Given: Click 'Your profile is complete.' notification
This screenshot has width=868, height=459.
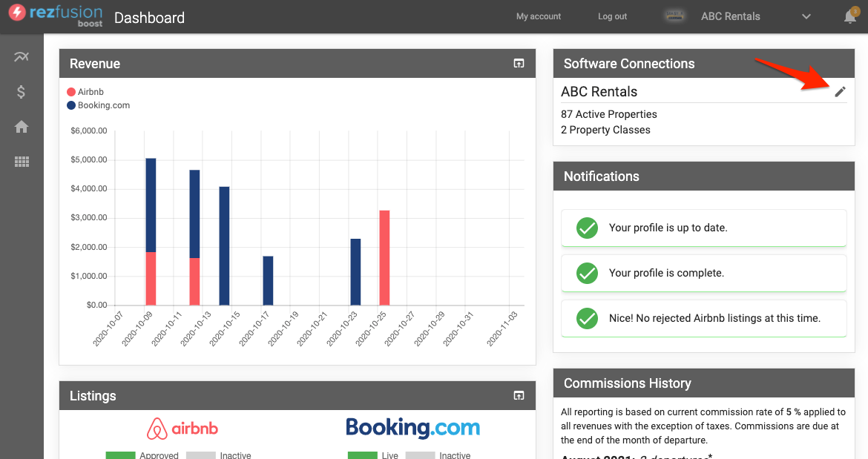Looking at the screenshot, I should pyautogui.click(x=703, y=273).
